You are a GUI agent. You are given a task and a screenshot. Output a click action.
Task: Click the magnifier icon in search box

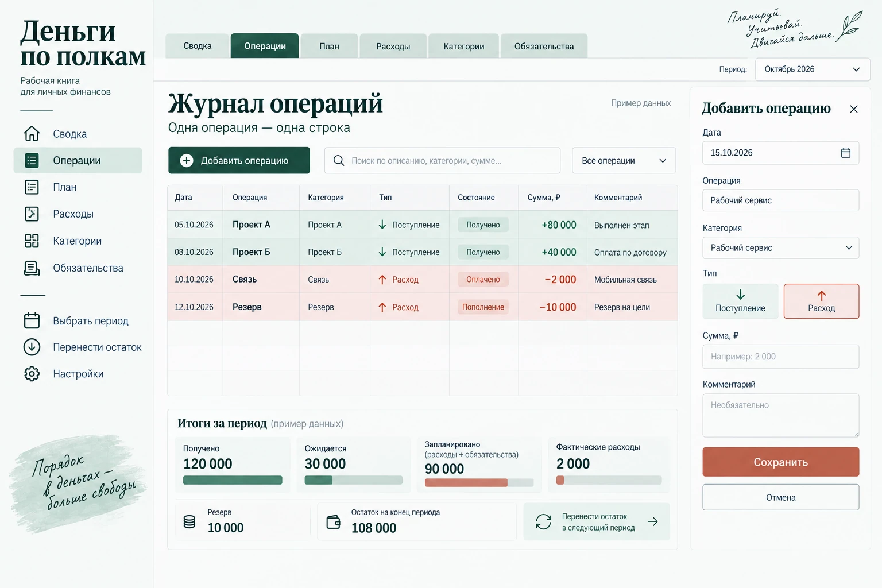click(339, 161)
